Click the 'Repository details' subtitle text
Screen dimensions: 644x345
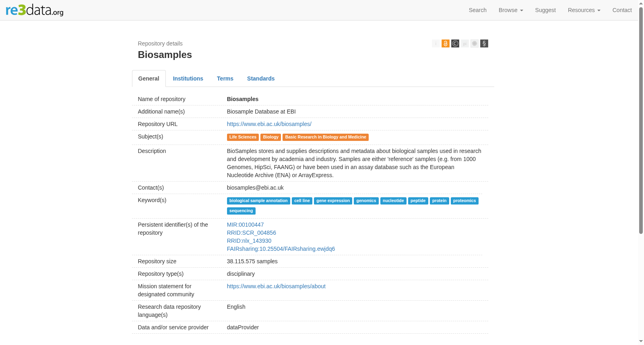[160, 43]
